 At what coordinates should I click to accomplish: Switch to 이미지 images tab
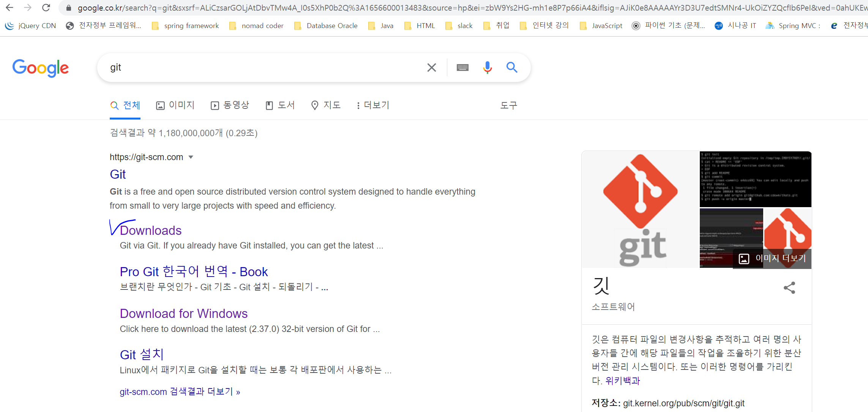pos(175,105)
